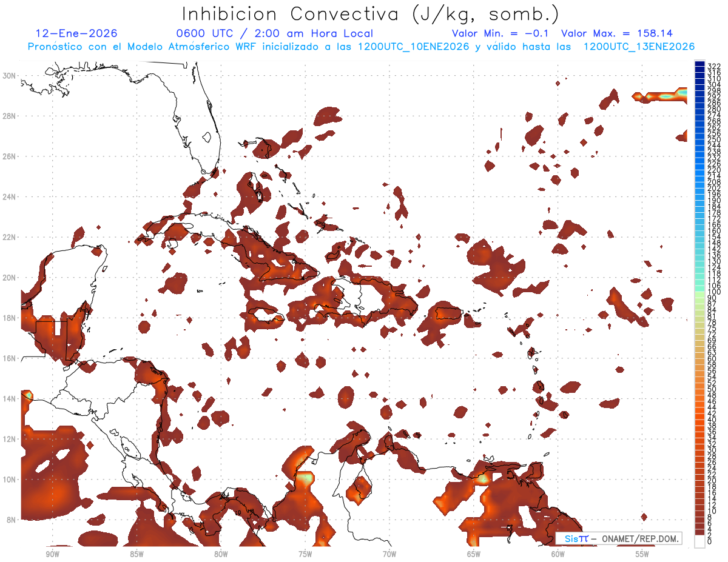Click the 8N latitude label
Image resolution: width=728 pixels, height=562 pixels.
click(x=11, y=520)
